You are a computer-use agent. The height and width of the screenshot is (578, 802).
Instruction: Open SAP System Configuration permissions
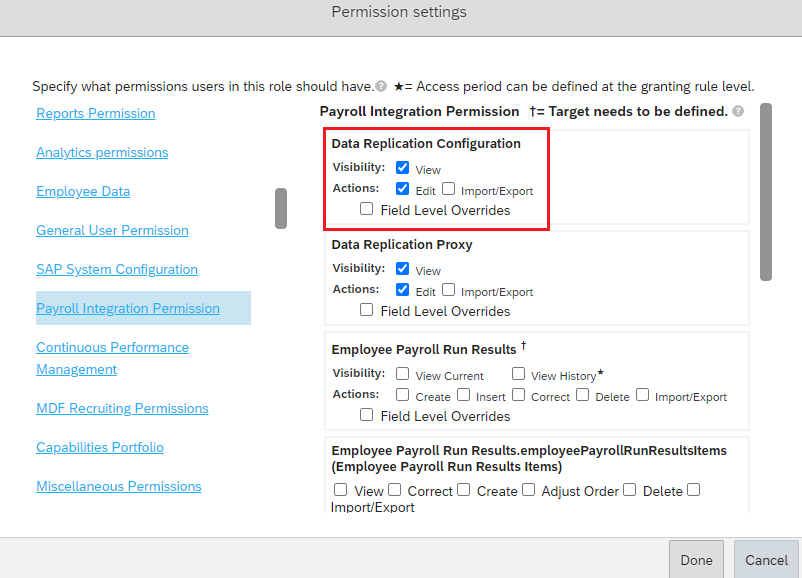pos(117,269)
